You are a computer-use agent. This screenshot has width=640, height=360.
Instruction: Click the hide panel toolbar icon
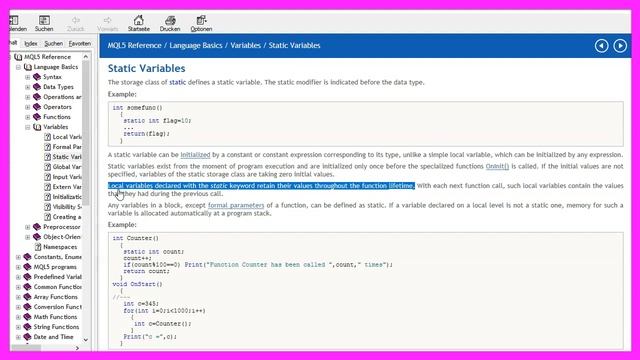point(14,20)
